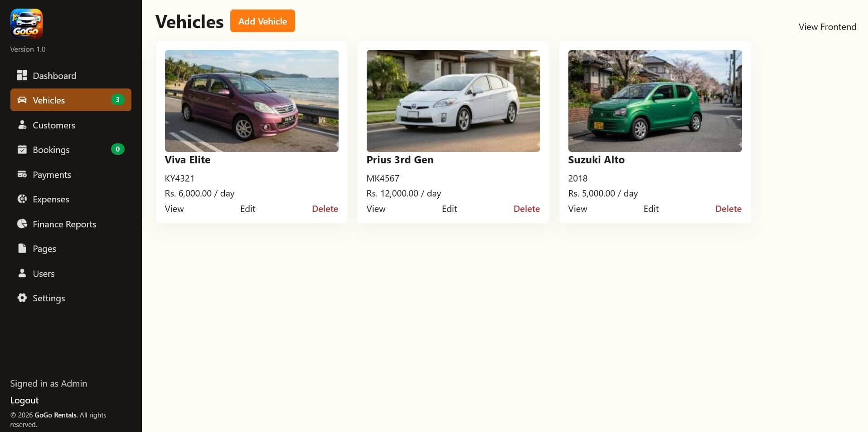Edit the Prius 3rd Gen vehicle

tap(449, 209)
